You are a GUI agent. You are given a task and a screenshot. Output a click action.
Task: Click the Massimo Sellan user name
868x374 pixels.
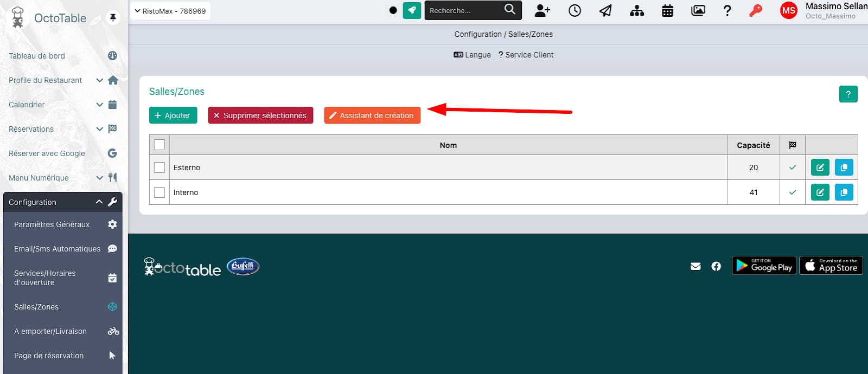click(836, 6)
